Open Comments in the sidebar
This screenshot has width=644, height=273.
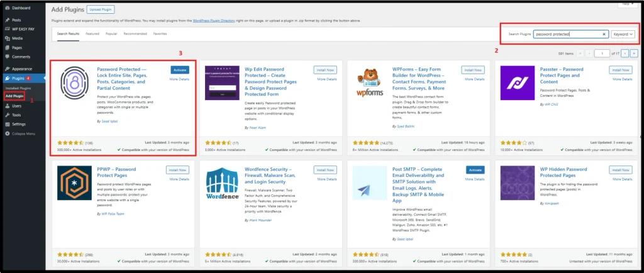[21, 57]
